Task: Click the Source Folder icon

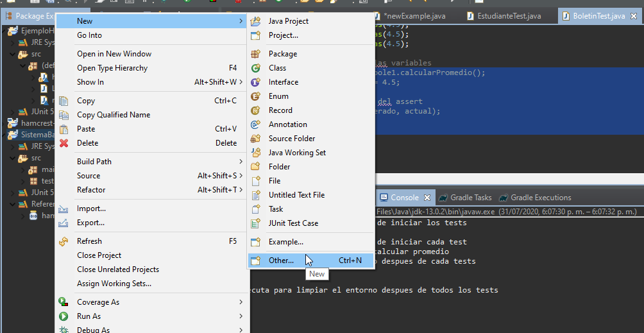Action: pyautogui.click(x=256, y=139)
